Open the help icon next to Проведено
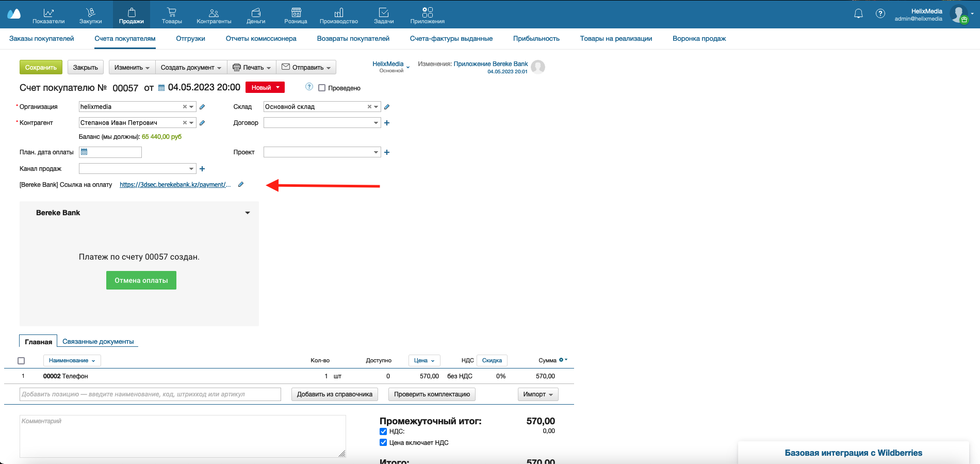Viewport: 980px width, 464px height. (x=309, y=87)
